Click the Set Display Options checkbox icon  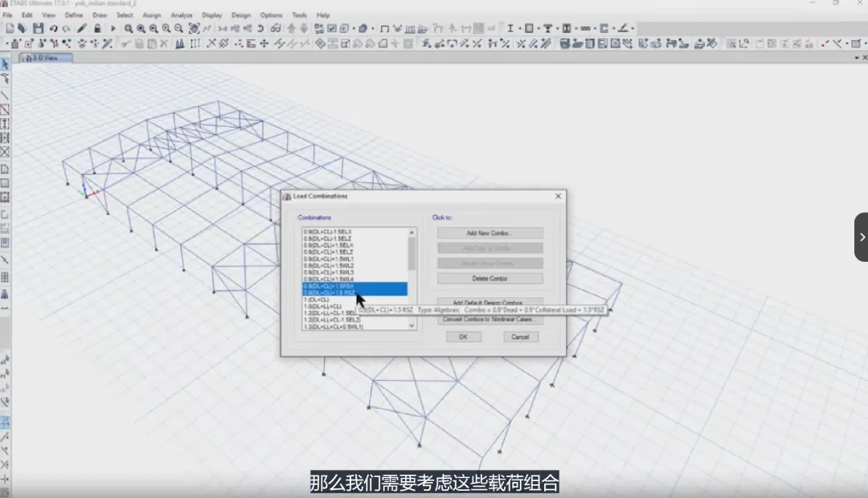pos(332,28)
